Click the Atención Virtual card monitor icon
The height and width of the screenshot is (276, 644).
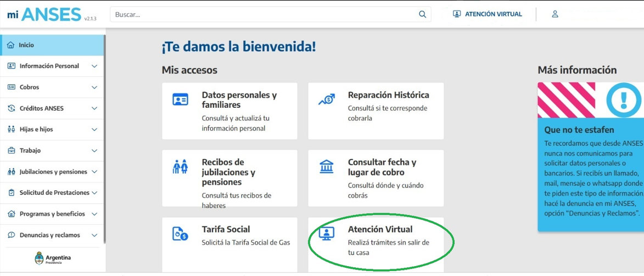(x=327, y=234)
